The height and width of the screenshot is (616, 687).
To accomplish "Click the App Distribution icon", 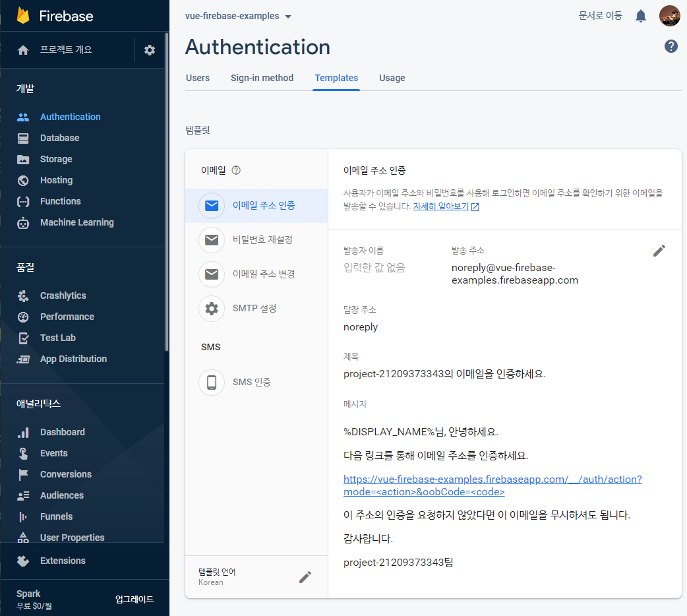I will click(x=23, y=359).
